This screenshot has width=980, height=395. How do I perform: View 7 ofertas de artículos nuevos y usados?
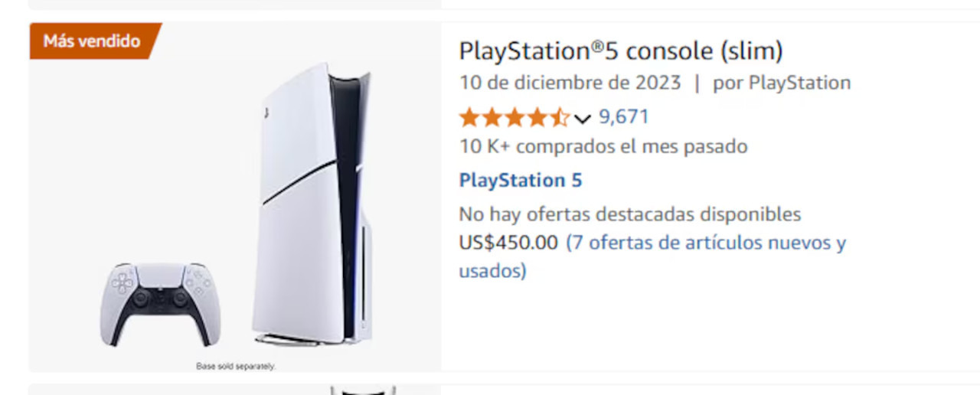click(652, 256)
